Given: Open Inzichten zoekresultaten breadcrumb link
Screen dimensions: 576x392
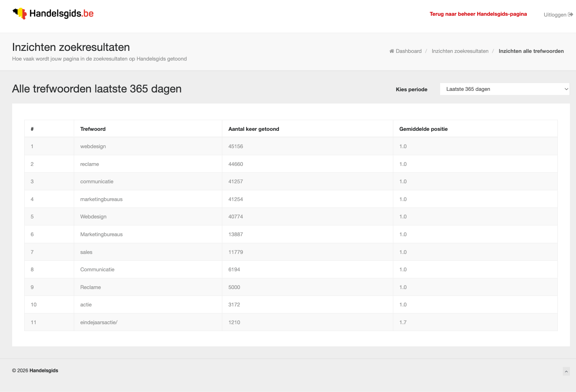Looking at the screenshot, I should [460, 51].
